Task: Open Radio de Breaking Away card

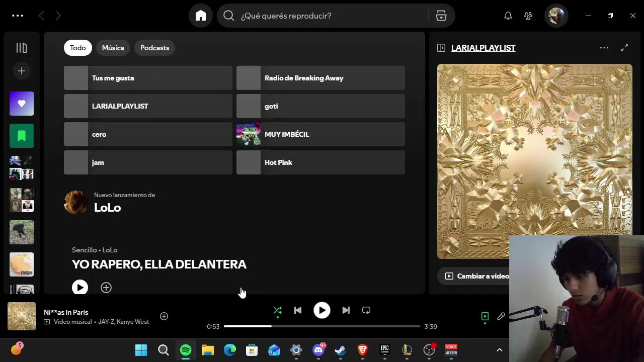Action: tap(320, 78)
